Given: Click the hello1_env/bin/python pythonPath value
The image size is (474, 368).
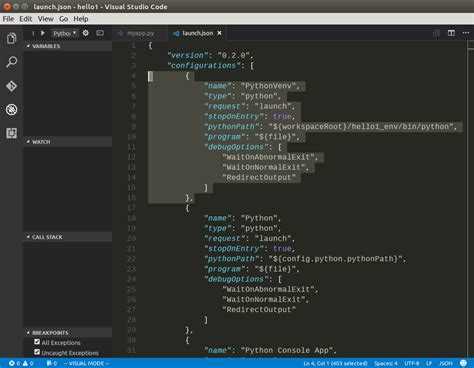Looking at the screenshot, I should [361, 127].
